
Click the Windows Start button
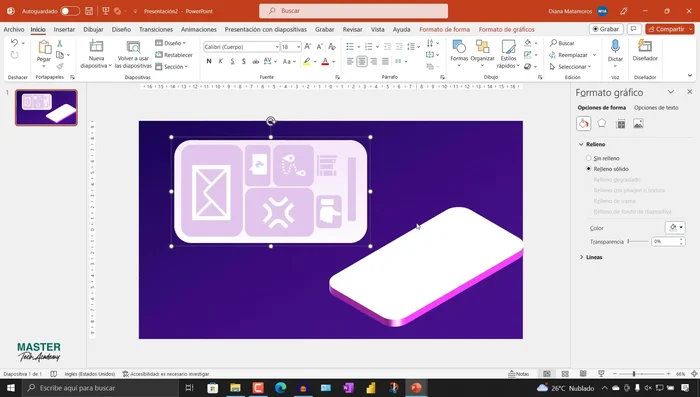tap(11, 388)
